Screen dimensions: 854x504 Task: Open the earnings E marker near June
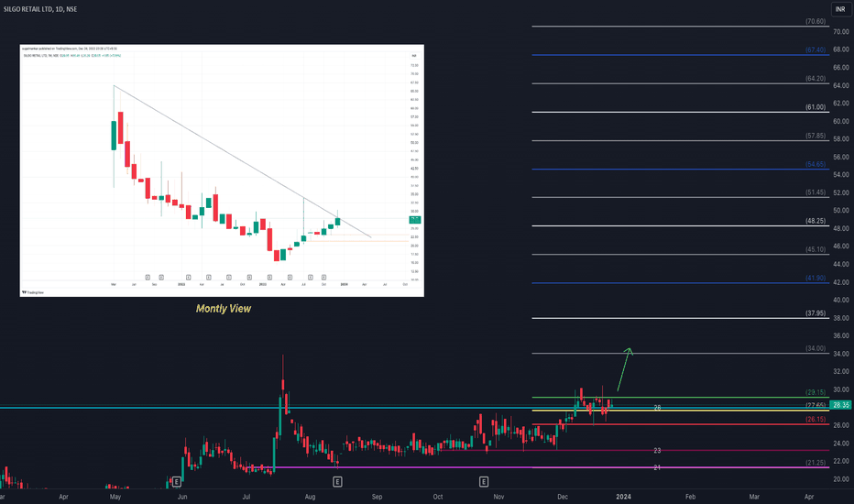[x=176, y=482]
